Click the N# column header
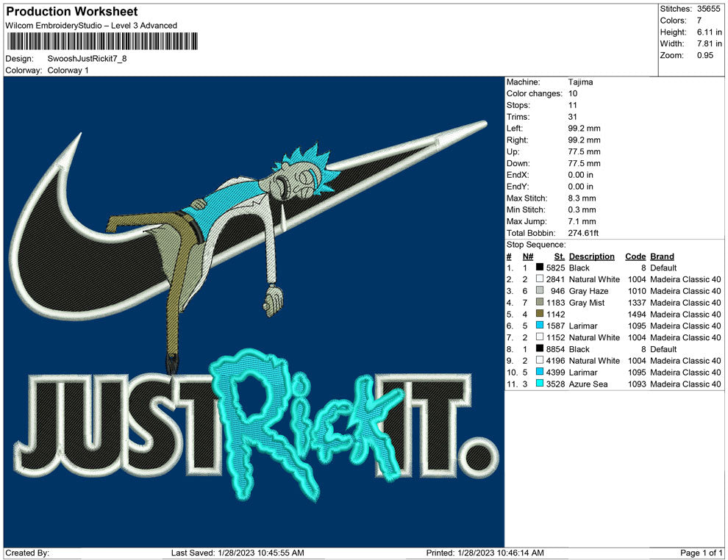 528,256
